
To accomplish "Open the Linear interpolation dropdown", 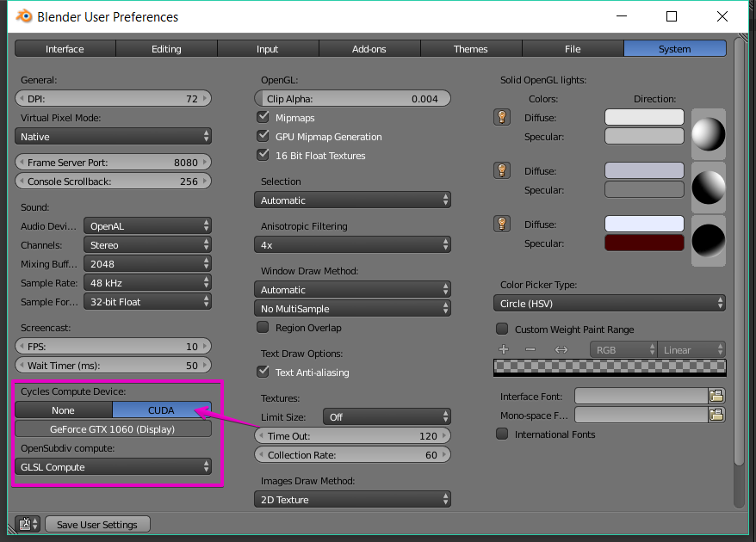I will [692, 350].
